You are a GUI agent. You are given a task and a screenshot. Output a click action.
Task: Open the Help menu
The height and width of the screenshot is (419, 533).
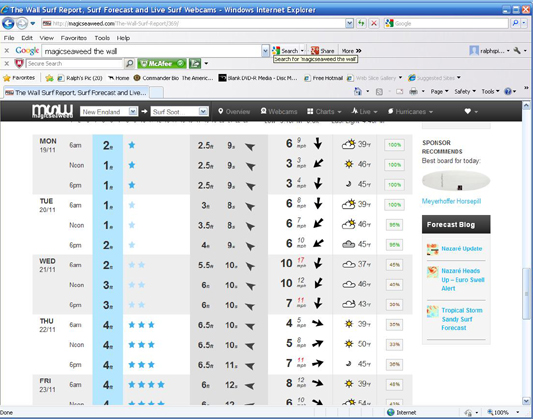(x=123, y=38)
